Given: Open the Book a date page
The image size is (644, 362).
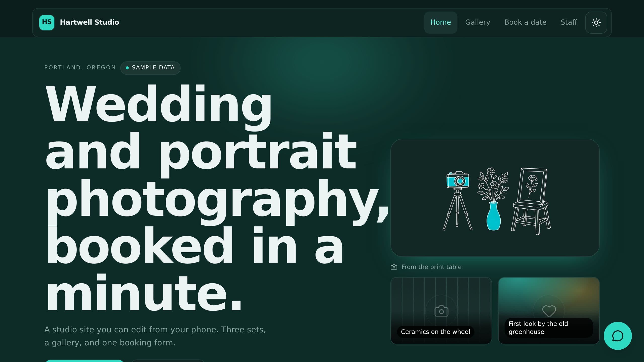Looking at the screenshot, I should coord(525,22).
